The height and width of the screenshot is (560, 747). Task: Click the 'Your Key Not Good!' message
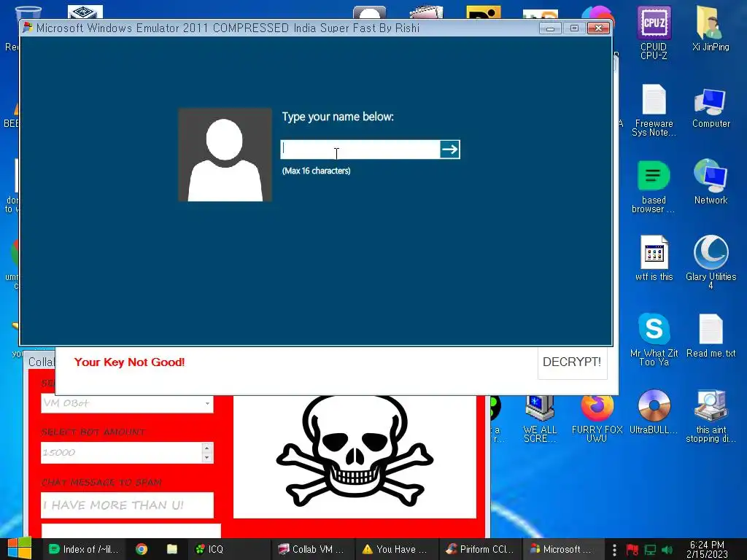[129, 362]
